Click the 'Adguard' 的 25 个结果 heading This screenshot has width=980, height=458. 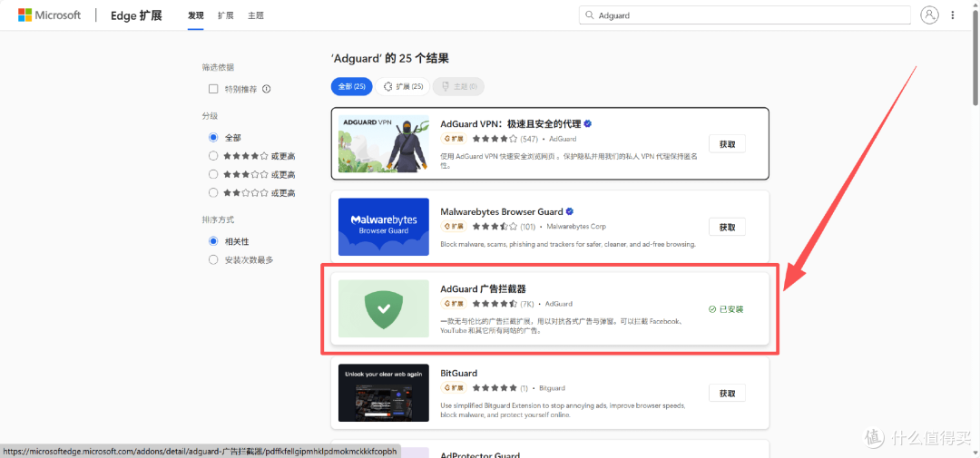[x=390, y=59]
